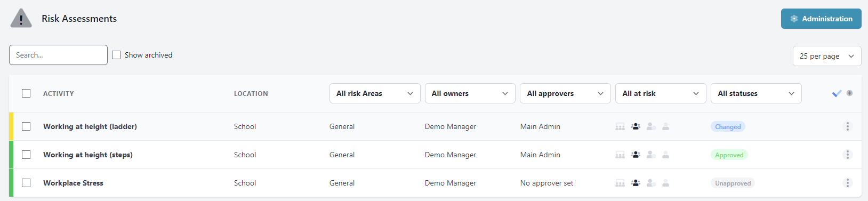Sort by the ACTIVITY column header
Image resolution: width=868 pixels, height=201 pixels.
[59, 93]
